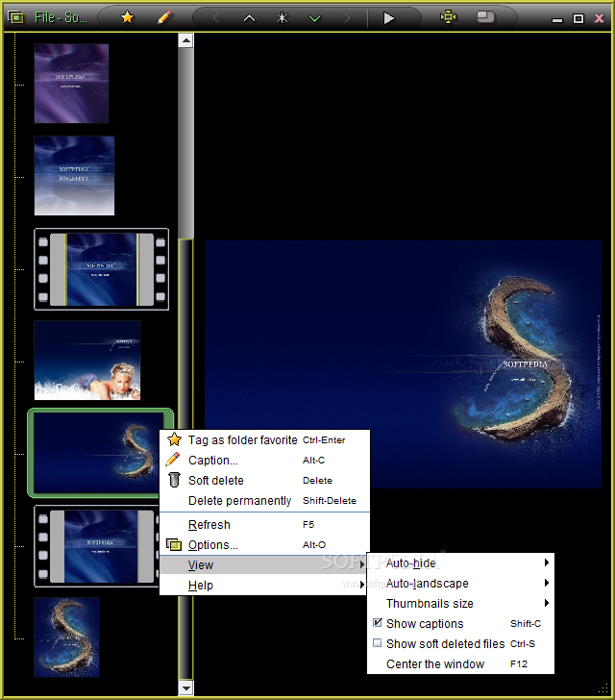Go to previous image with left arrow

point(216,18)
